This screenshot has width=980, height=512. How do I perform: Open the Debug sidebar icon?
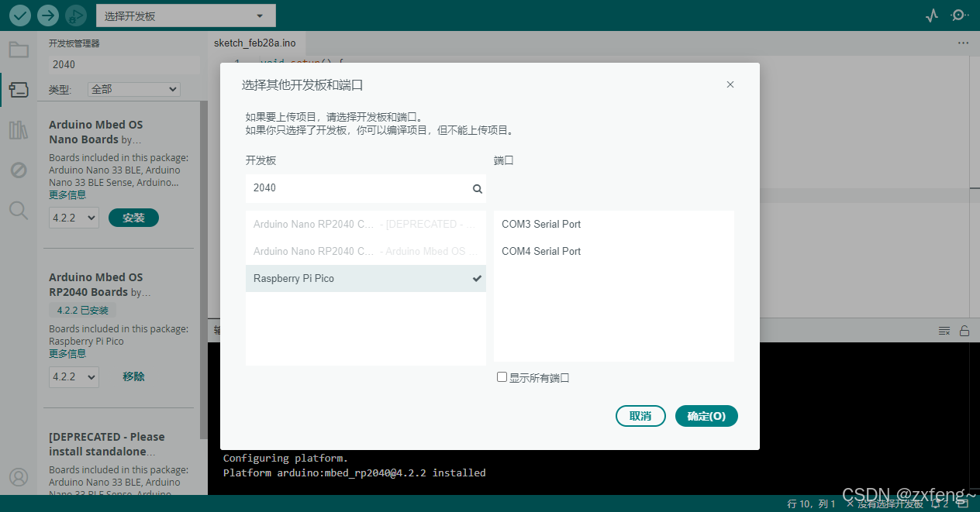click(x=19, y=170)
